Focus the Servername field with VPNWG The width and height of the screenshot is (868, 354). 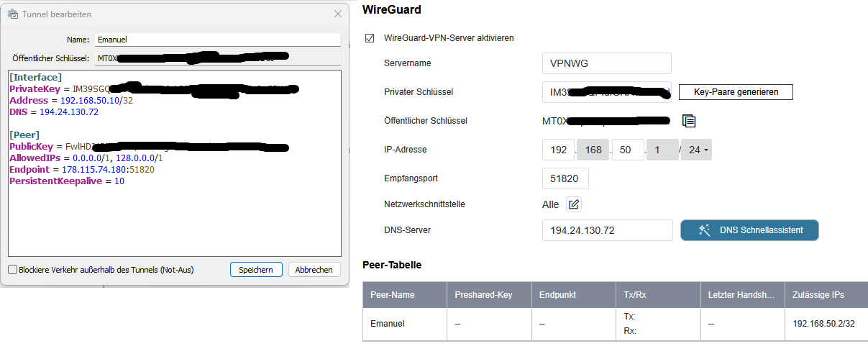[x=606, y=63]
